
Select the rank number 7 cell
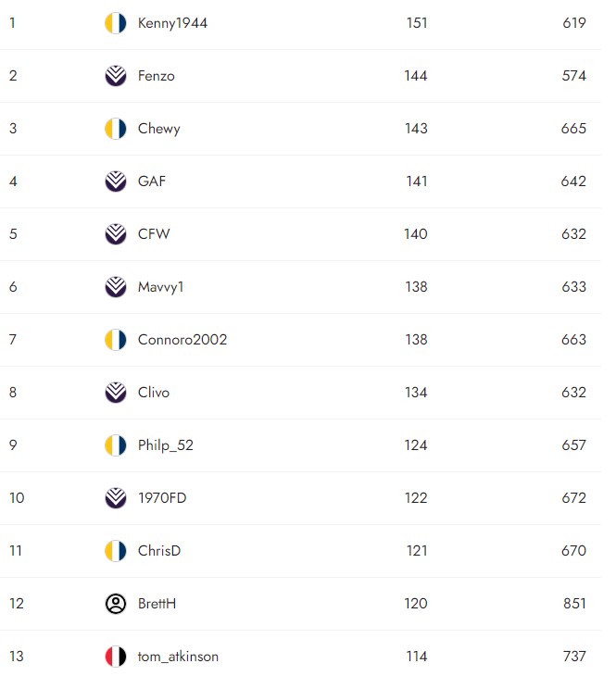point(13,340)
